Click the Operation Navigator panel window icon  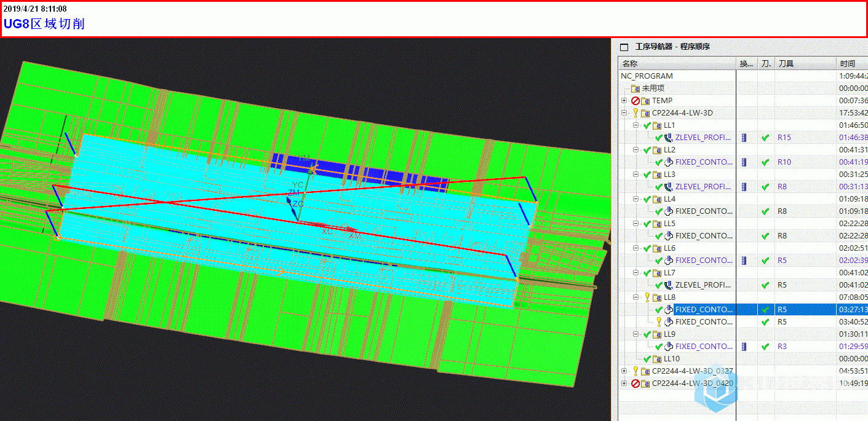click(624, 47)
